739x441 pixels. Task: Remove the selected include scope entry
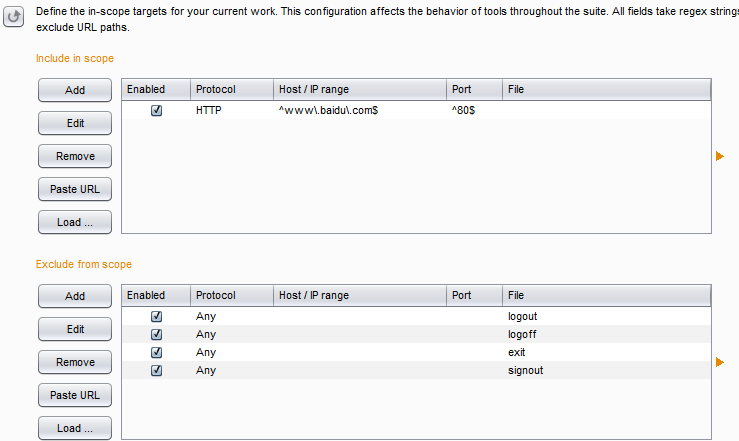pos(75,156)
